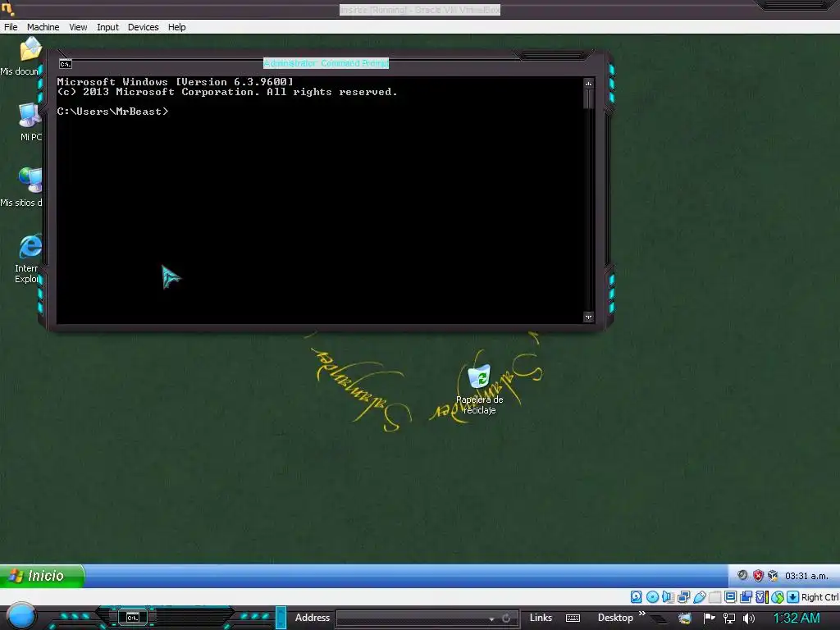Click the Address bar refresh icon
This screenshot has width=840, height=630.
coord(506,619)
